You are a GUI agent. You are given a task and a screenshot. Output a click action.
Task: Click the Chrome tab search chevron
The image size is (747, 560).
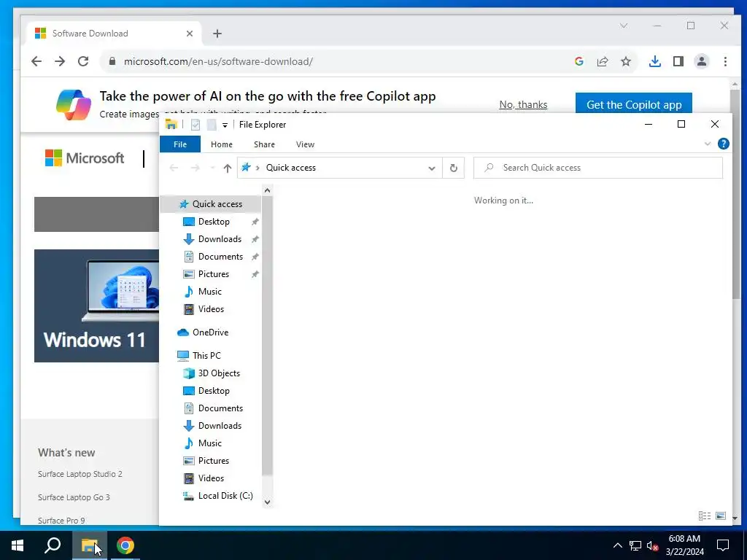tap(624, 26)
